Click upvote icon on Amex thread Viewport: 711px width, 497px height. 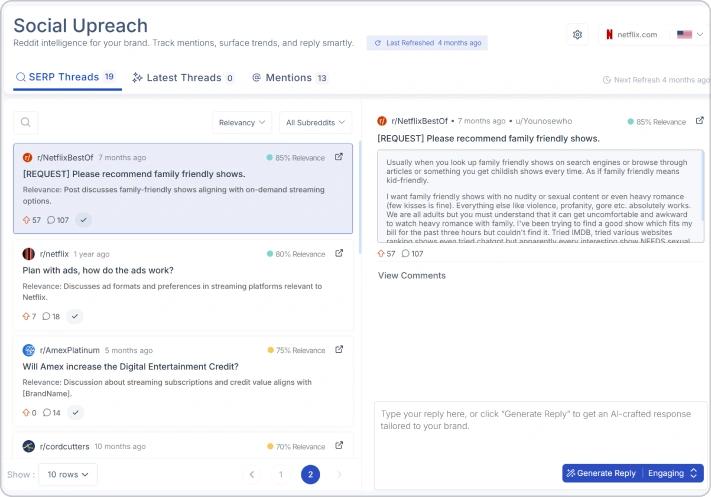click(26, 413)
